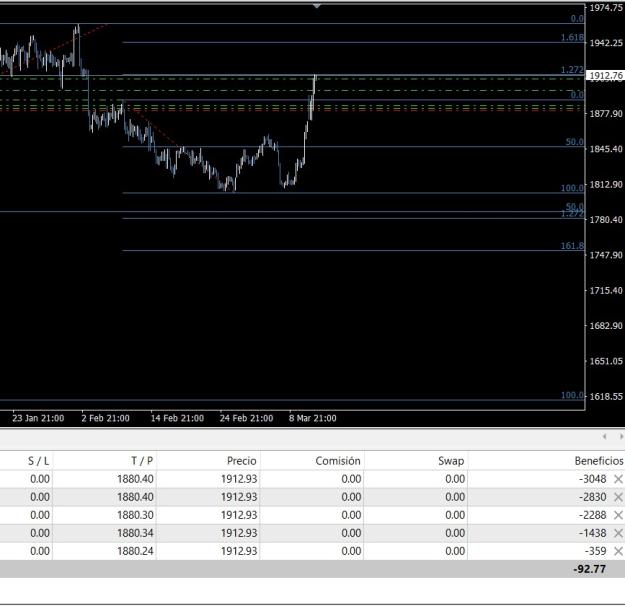Click the 1651.05 price scale label
Image resolution: width=625 pixels, height=606 pixels.
point(606,361)
